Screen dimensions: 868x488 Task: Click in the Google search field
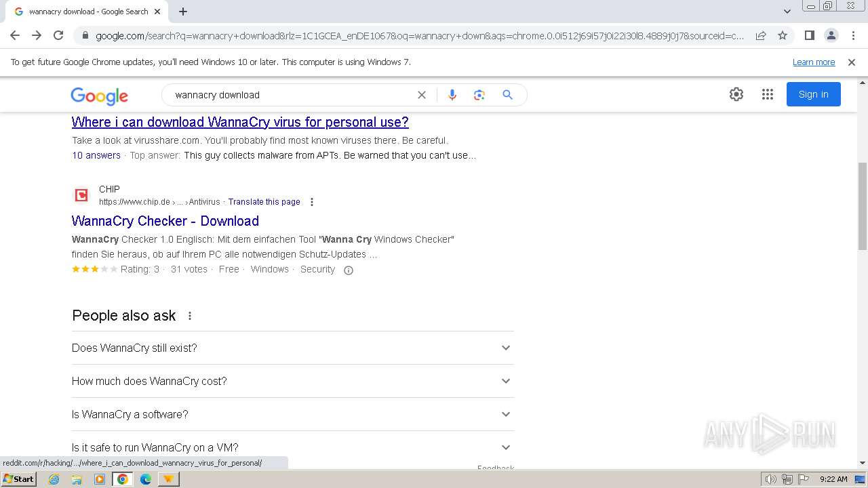292,95
